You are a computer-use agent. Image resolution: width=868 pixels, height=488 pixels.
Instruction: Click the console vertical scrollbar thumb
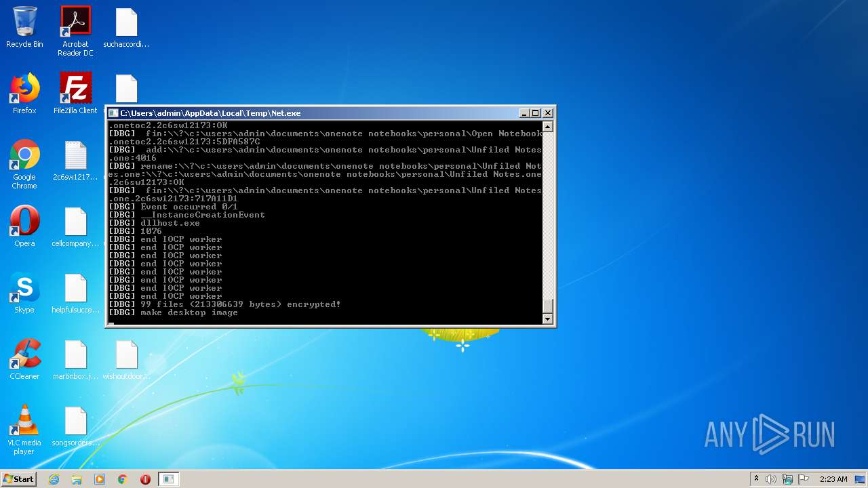[548, 306]
